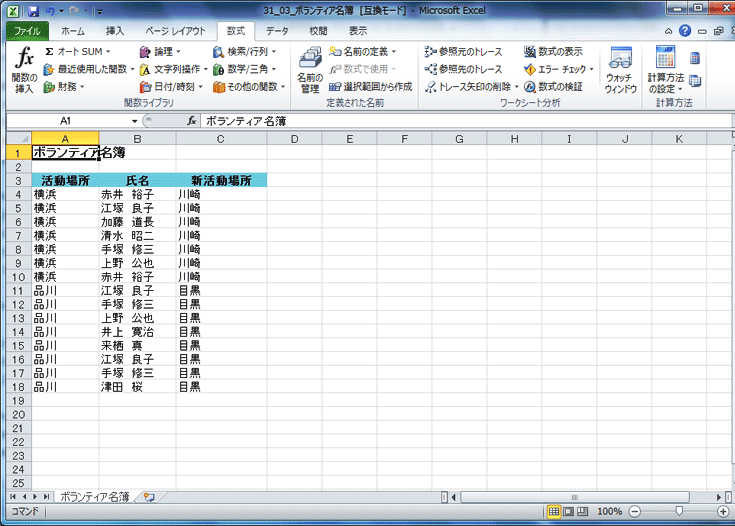The image size is (735, 526).
Task: Switch to the Data (データ) tab
Action: click(x=277, y=31)
